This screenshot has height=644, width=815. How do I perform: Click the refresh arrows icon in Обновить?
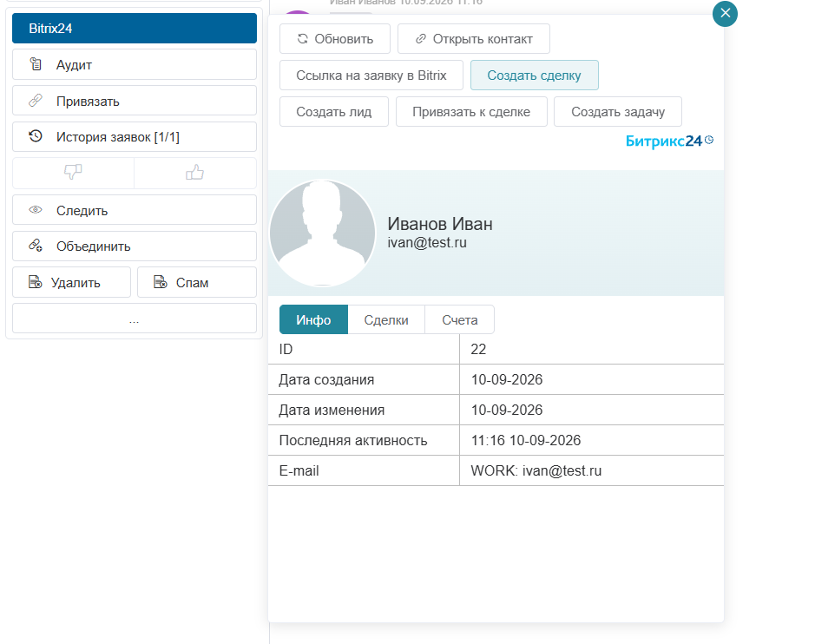303,39
